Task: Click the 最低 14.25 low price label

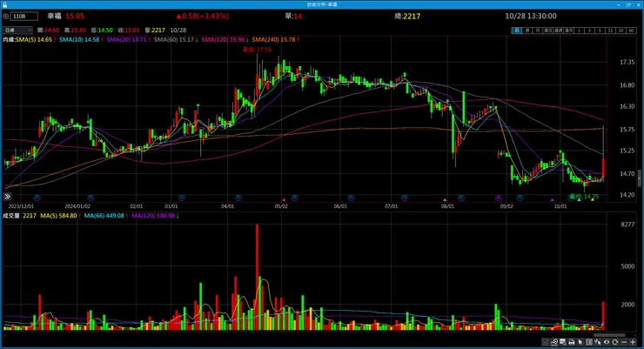Action: 584,197
